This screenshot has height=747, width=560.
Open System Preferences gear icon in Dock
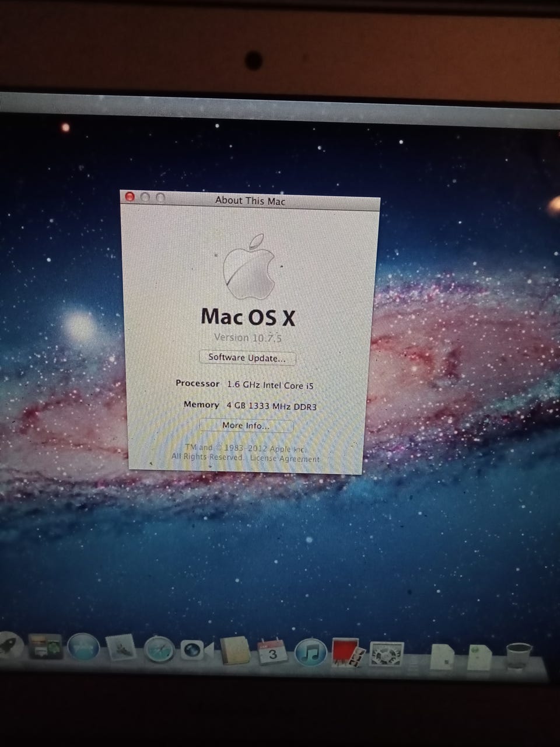(x=386, y=654)
